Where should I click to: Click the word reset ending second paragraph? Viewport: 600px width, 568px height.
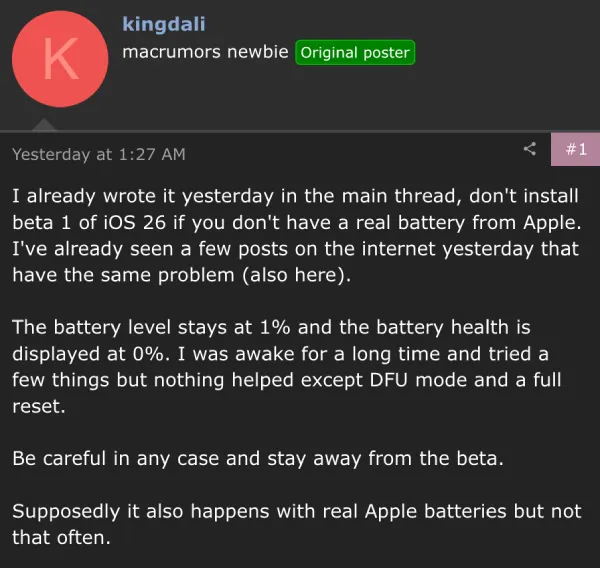[x=39, y=406]
